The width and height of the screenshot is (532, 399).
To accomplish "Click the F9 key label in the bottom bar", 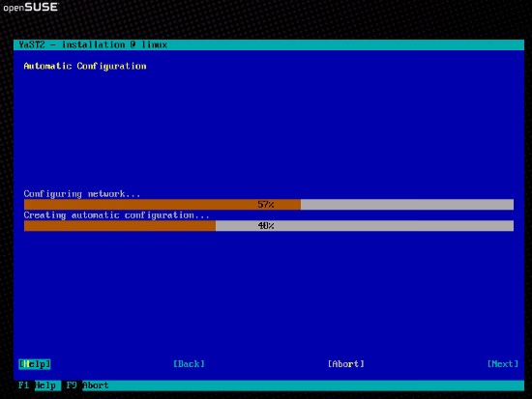I will pos(72,385).
